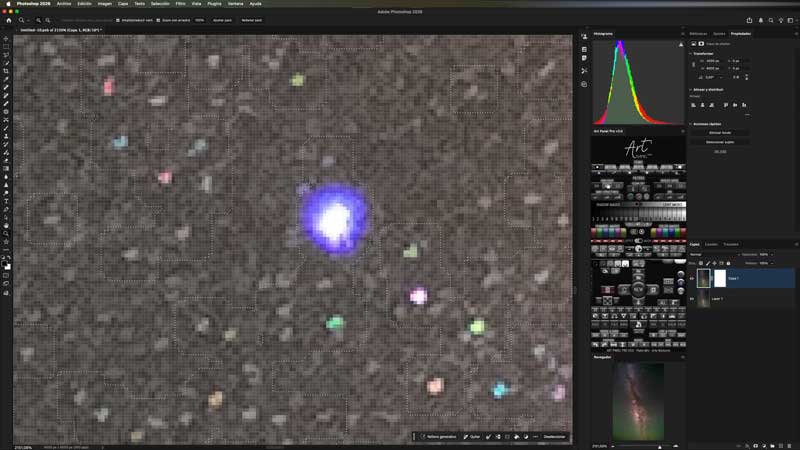Collapse the Acciones rápidas section
Screen dimensions: 800x450
click(691, 123)
